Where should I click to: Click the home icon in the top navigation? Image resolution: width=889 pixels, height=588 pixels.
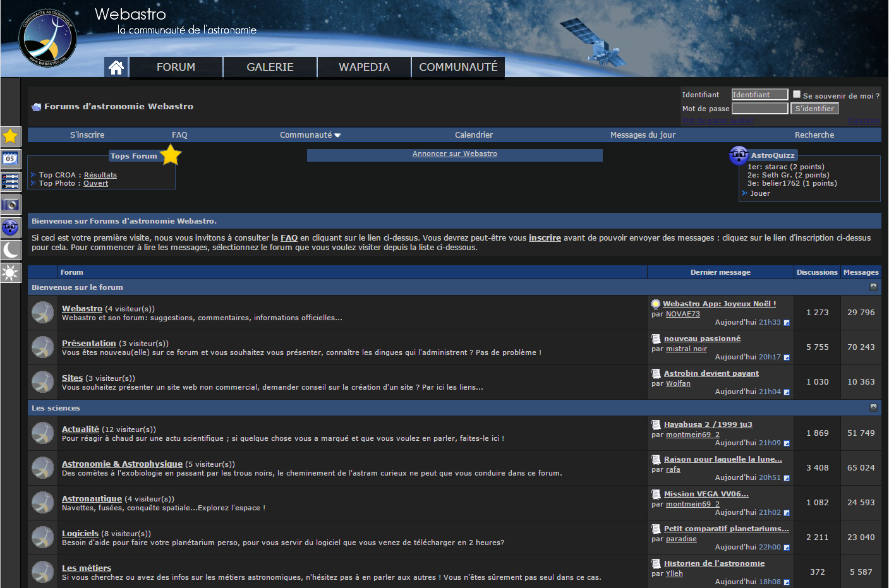(116, 68)
